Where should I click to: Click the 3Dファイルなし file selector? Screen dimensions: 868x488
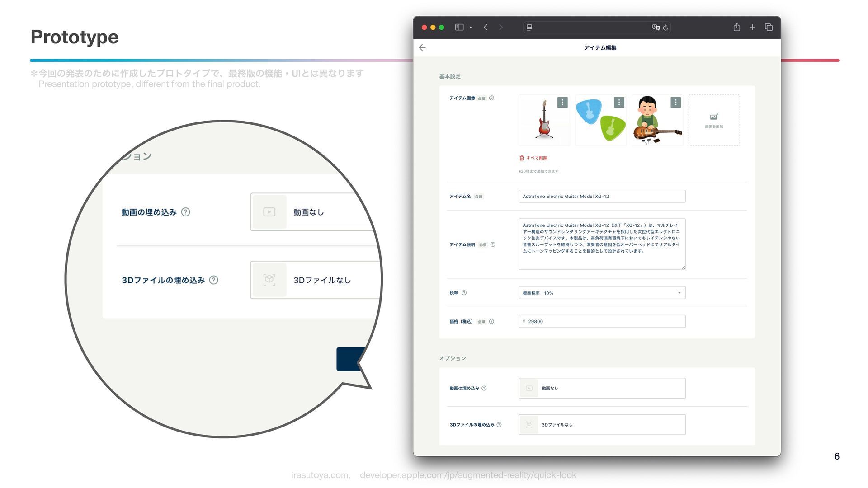click(x=602, y=425)
